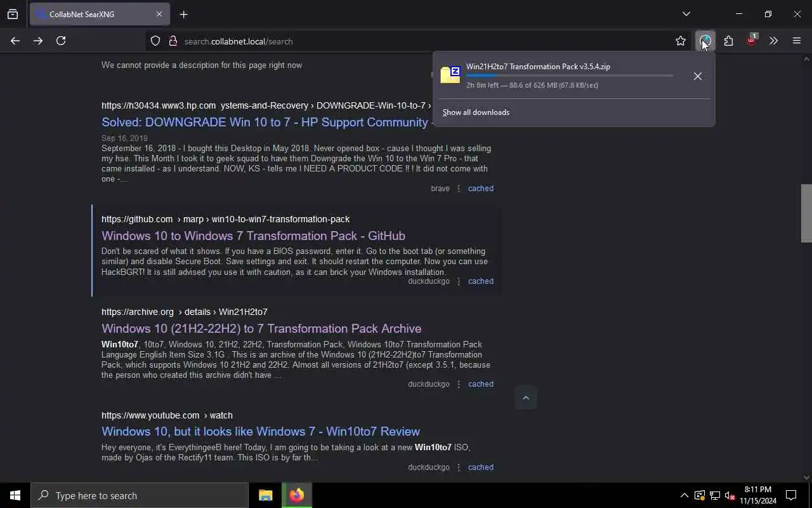Open cached version of GitHub result

pyautogui.click(x=480, y=281)
